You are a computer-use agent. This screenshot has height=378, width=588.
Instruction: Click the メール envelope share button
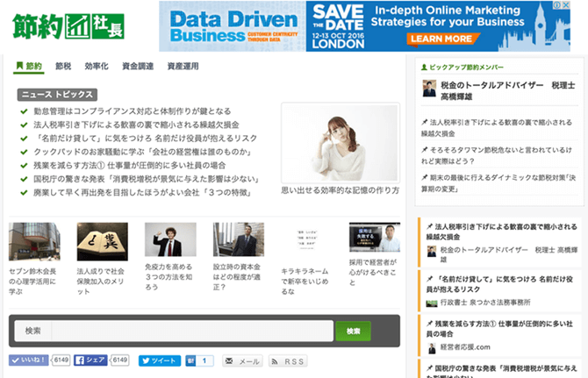click(241, 361)
